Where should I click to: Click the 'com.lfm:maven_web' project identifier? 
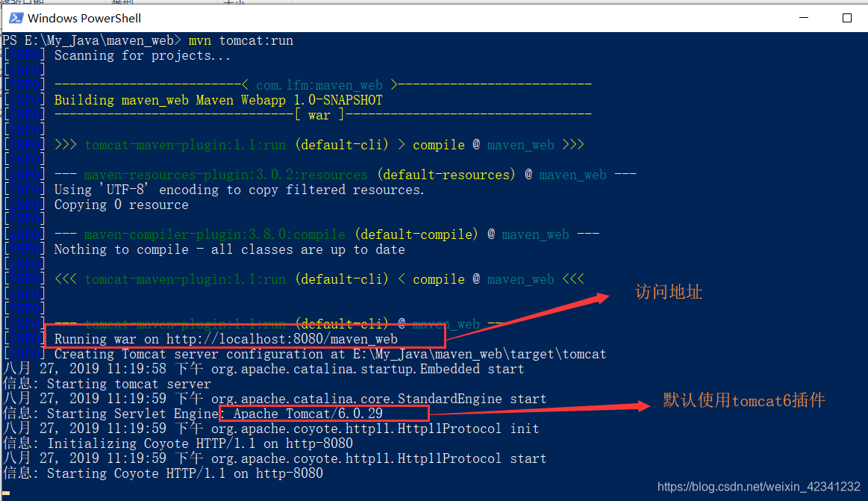pos(319,85)
